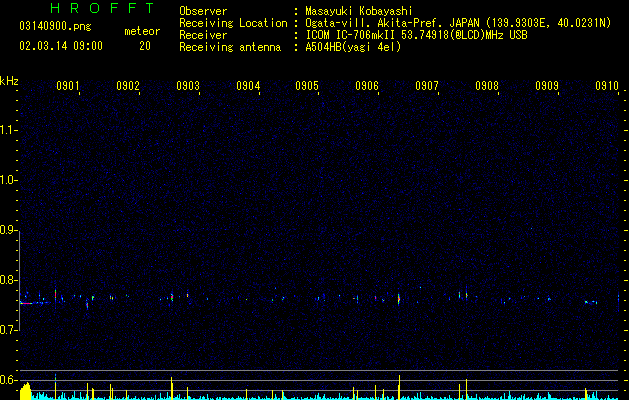Click the A504HB(yagi 4el) antenna text
This screenshot has height=400, width=629.
click(x=353, y=47)
